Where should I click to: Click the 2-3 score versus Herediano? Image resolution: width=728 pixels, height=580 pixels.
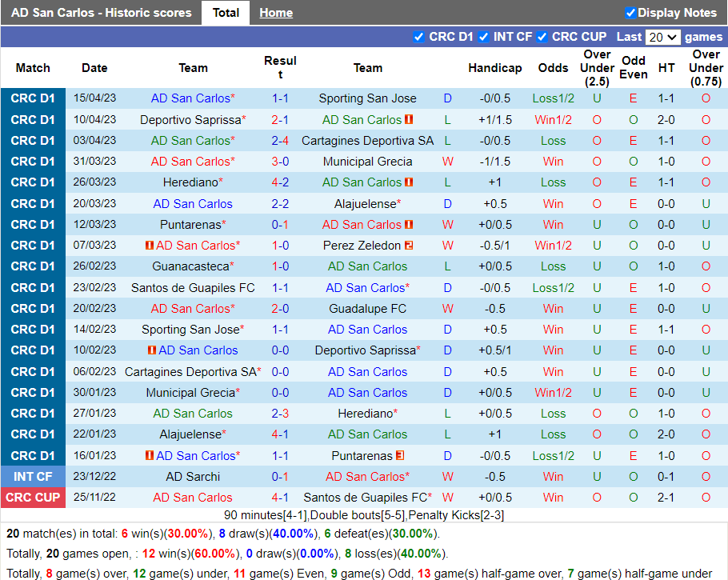pyautogui.click(x=280, y=414)
